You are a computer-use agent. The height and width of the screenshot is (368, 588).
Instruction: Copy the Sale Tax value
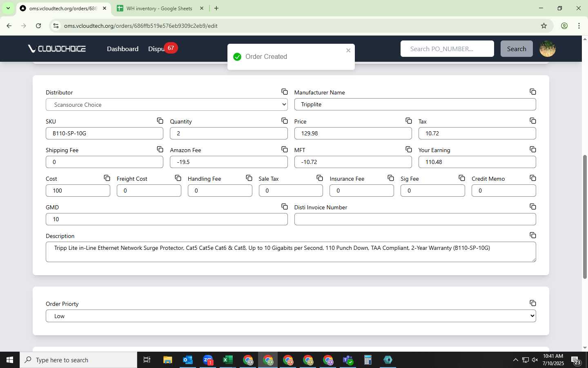[320, 178]
